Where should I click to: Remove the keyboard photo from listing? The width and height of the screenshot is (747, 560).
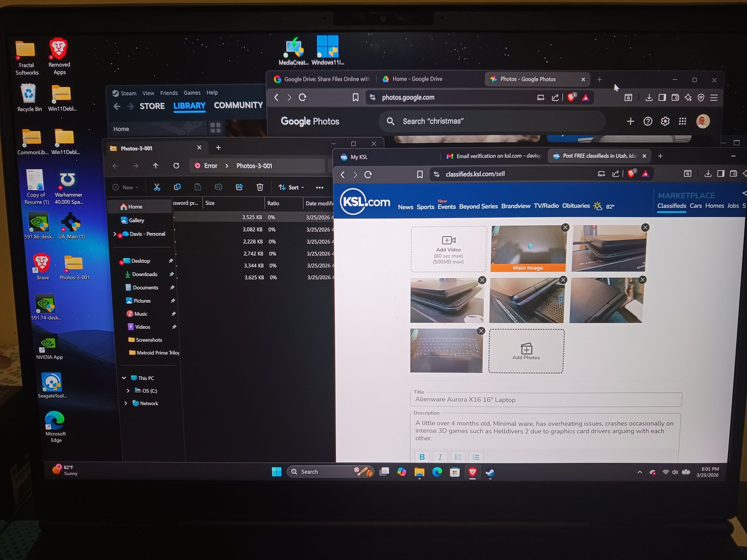coord(481,331)
